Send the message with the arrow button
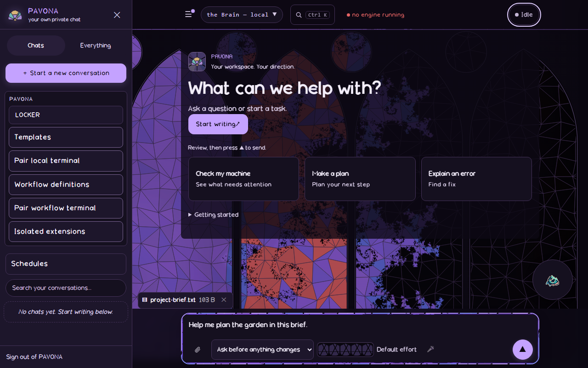 [523, 350]
